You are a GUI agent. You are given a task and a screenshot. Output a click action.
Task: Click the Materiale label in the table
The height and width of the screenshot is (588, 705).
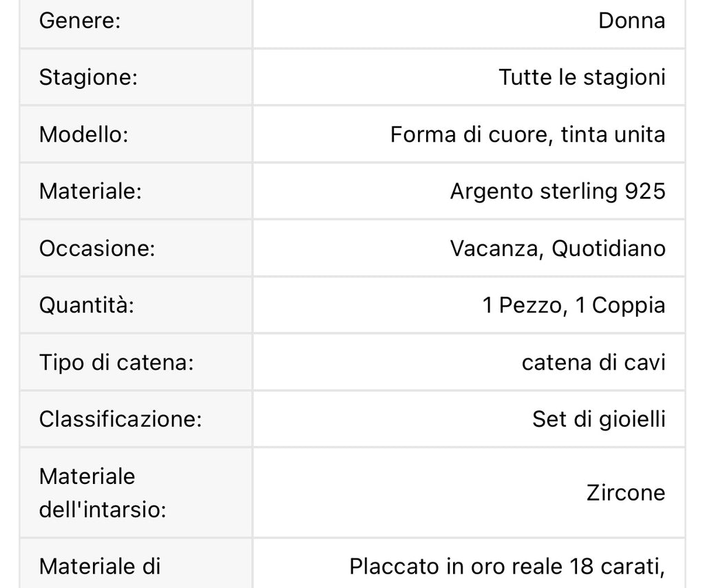click(90, 191)
